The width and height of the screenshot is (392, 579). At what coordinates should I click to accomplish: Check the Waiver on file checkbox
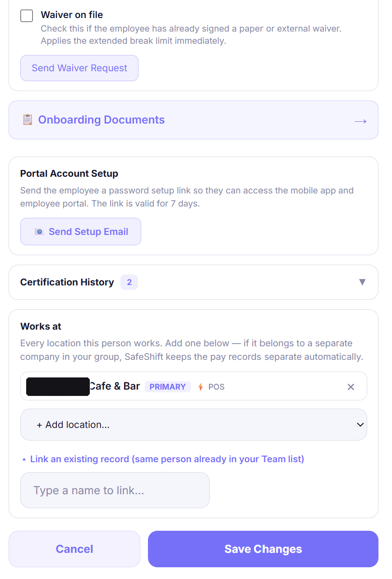tap(27, 16)
